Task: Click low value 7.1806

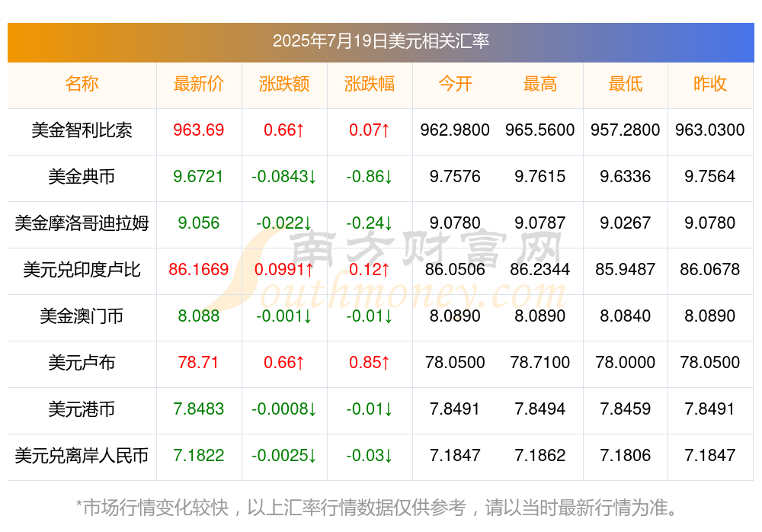Action: tap(626, 455)
